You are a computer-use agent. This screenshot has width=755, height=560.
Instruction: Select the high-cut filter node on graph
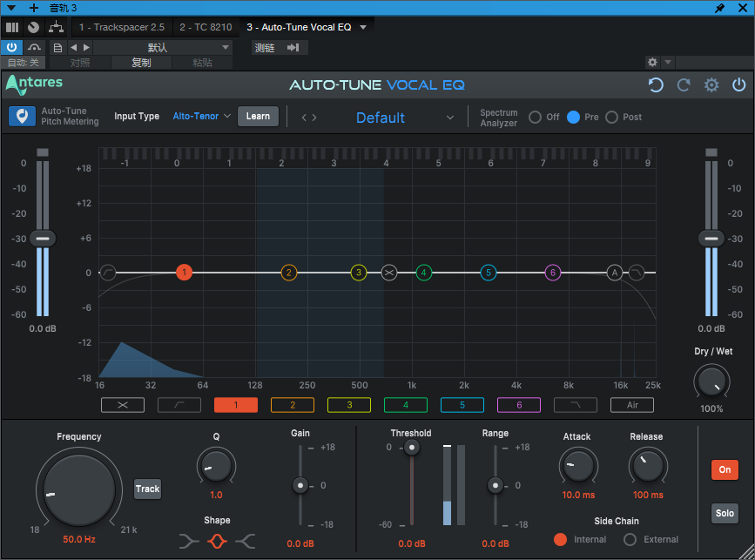pos(637,273)
